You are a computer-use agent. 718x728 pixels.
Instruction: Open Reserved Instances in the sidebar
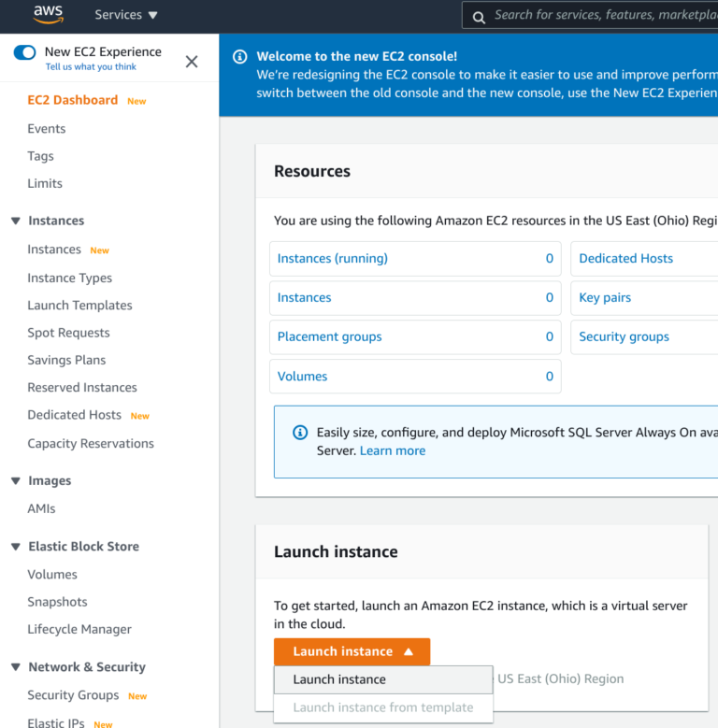coord(82,388)
